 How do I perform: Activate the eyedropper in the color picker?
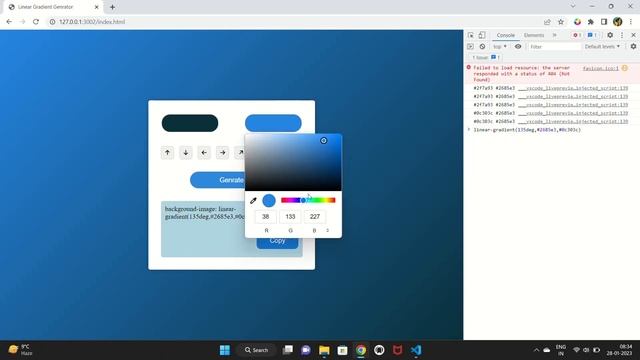(253, 200)
